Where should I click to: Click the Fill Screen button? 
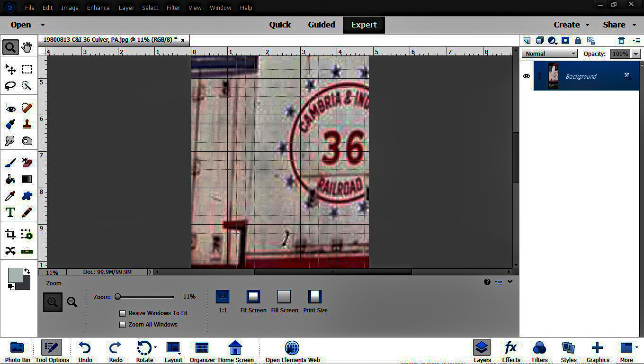[x=284, y=297]
